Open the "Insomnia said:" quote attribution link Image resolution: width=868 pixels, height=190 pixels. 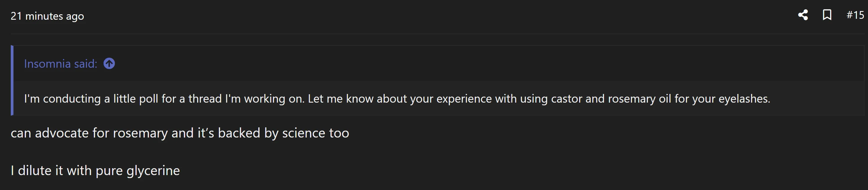(61, 64)
